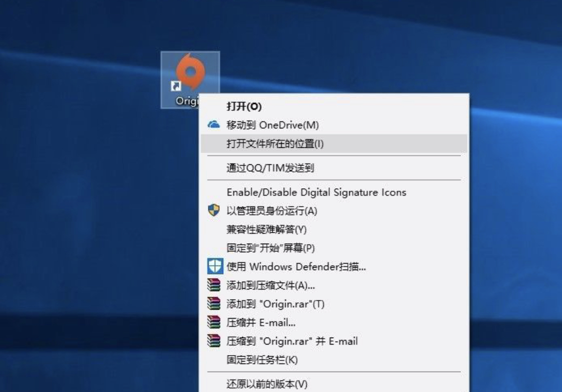
Task: Click WinRAR icon beside 压缩并 E-mail...
Action: tap(214, 323)
